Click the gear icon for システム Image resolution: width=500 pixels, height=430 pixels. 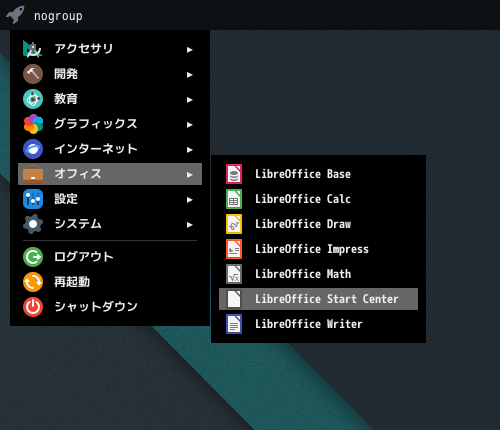33,224
